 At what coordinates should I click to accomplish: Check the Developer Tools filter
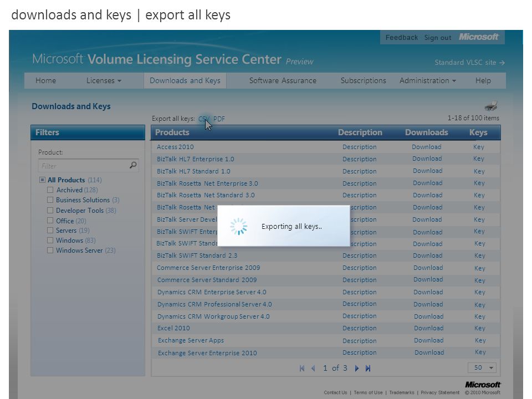pos(50,211)
